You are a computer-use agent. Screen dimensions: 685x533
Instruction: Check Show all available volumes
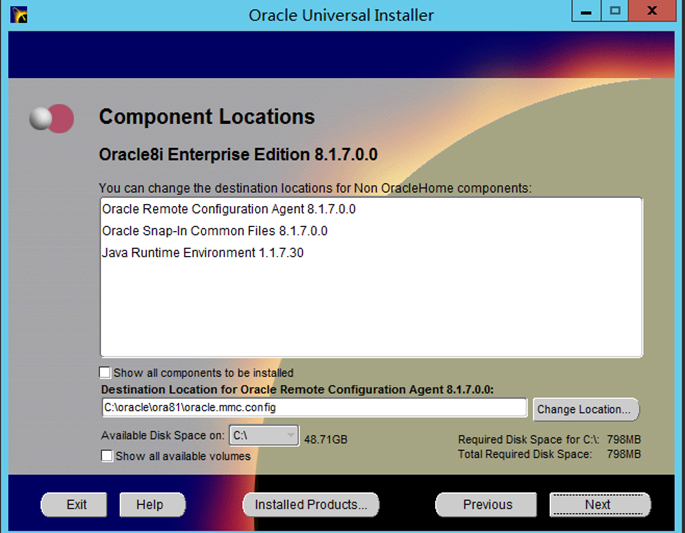[x=107, y=456]
